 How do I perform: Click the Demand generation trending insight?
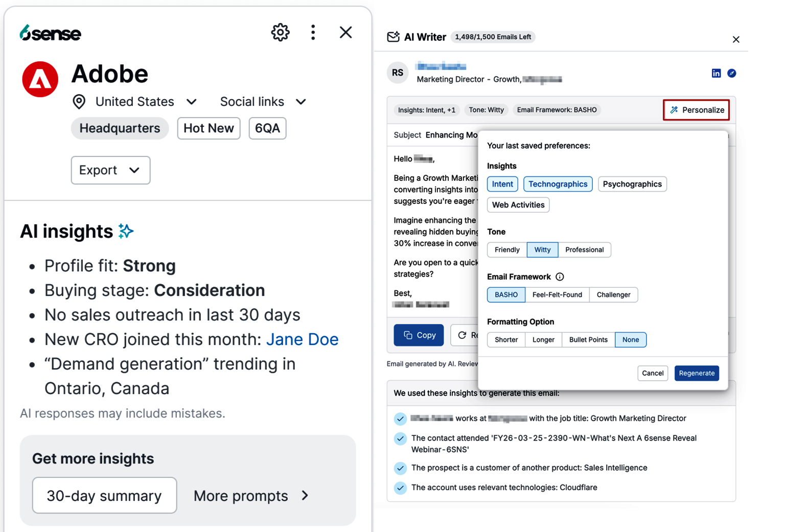[170, 376]
